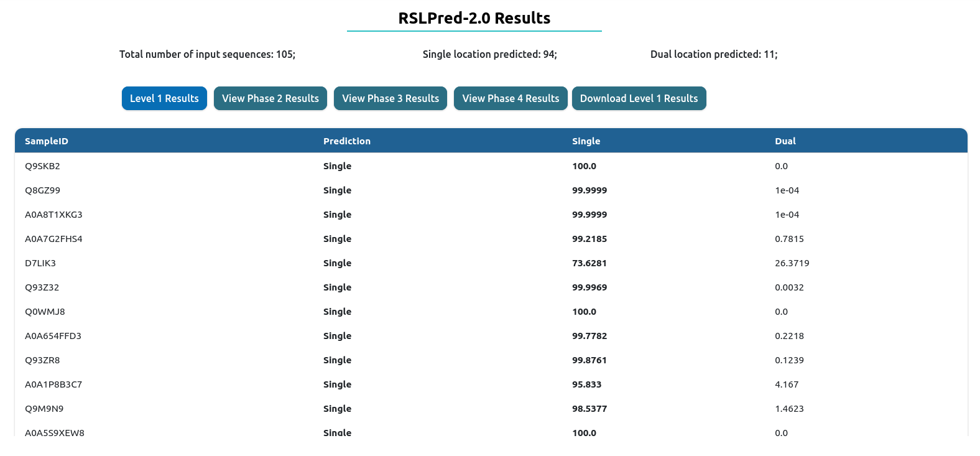Viewport: 980px width, 456px height.
Task: Open the Level 1 Results tab
Action: [164, 98]
